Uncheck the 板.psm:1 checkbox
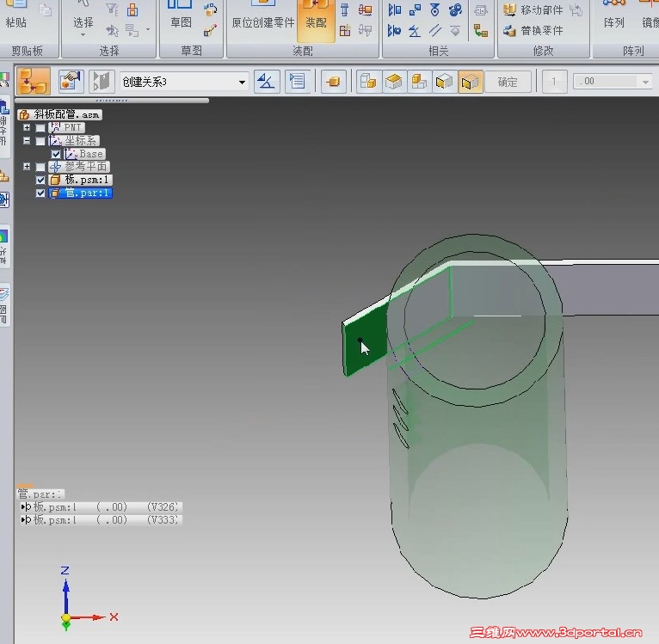The image size is (659, 644). coord(40,181)
